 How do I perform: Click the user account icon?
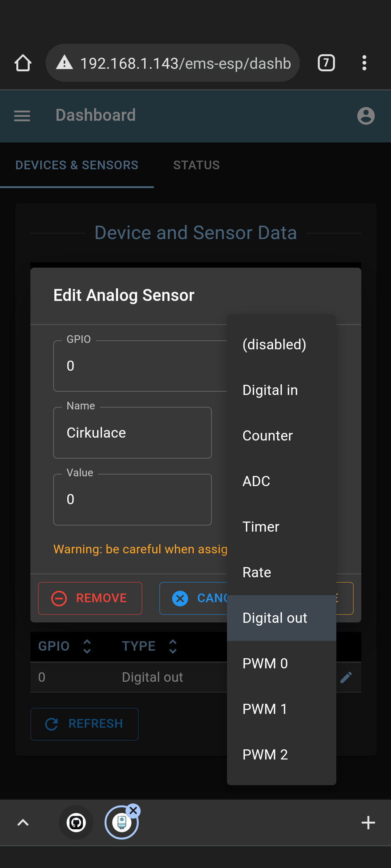[366, 116]
